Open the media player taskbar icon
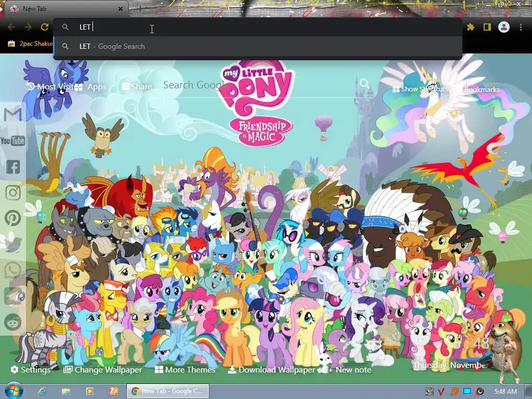The image size is (532, 399). pos(89,391)
